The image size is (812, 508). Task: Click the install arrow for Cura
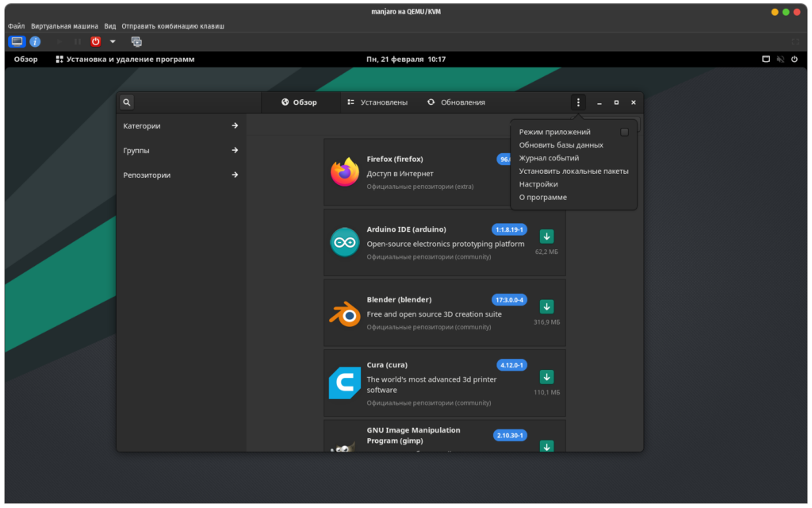click(x=546, y=376)
